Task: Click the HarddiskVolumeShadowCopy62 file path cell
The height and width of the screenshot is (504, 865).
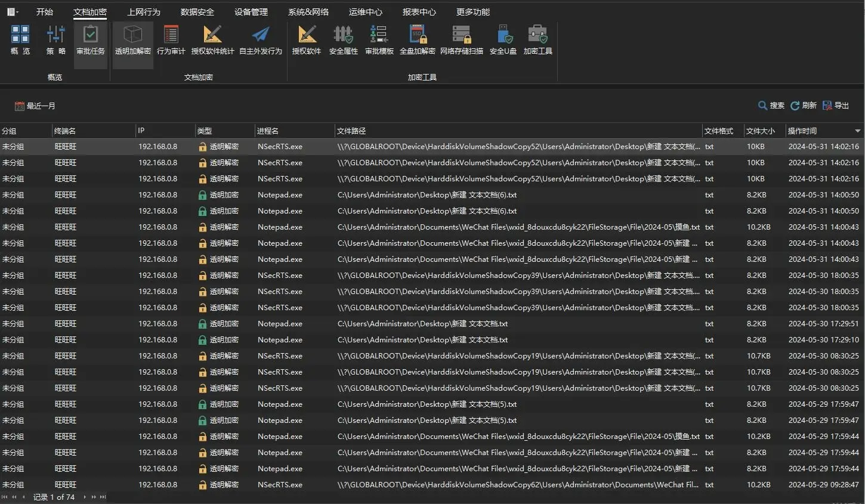Action: (x=518, y=485)
